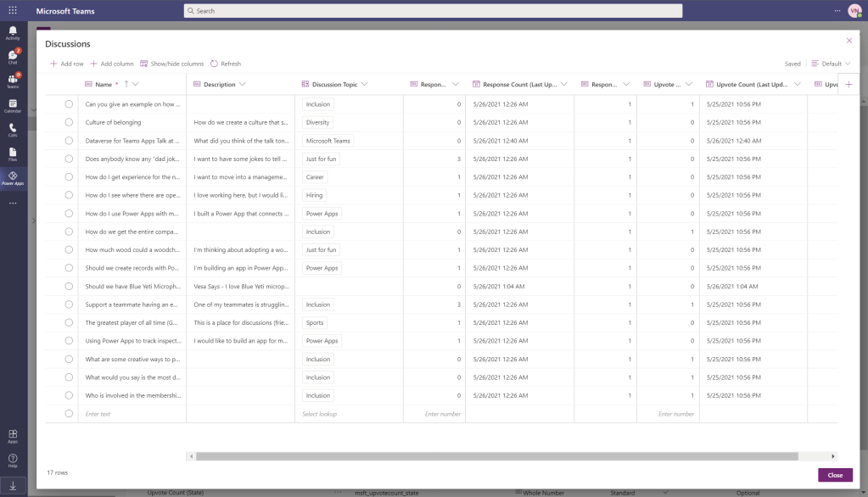868x497 pixels.
Task: Select the row 'Culture of belonging'
Action: click(x=69, y=122)
